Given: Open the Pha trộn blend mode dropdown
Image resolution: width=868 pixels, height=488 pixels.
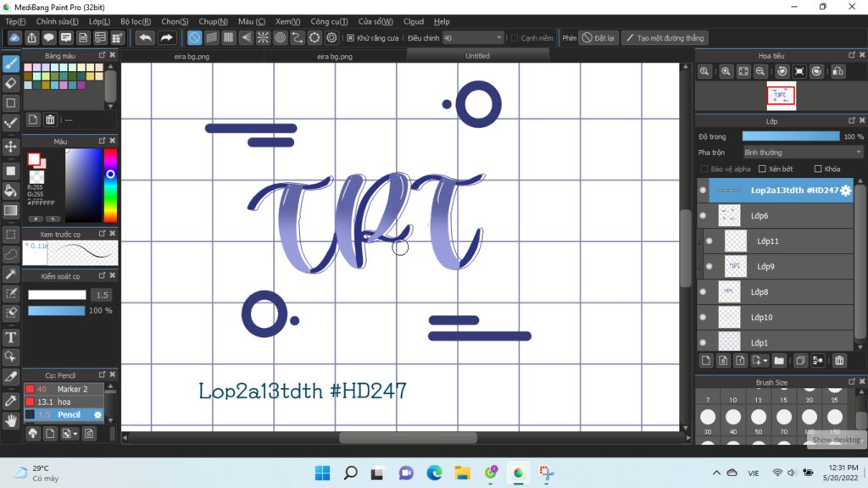Looking at the screenshot, I should [x=803, y=152].
